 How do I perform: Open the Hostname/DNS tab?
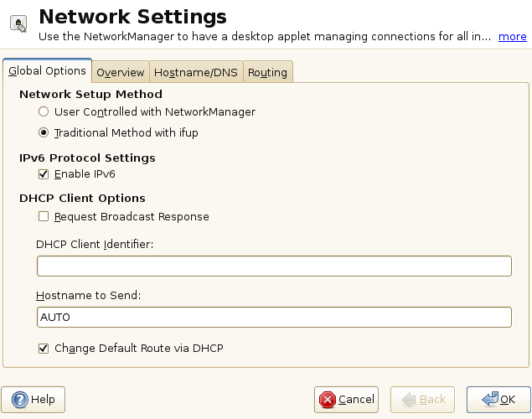197,72
